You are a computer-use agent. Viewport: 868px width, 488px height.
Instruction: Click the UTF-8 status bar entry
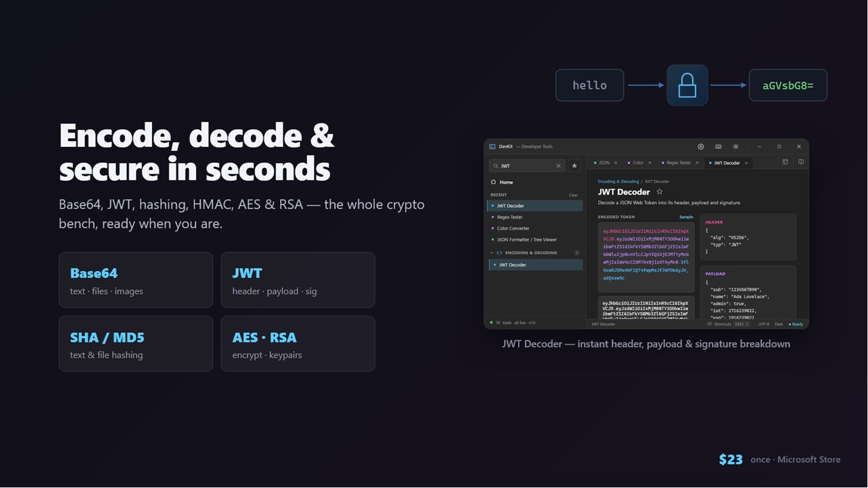point(763,324)
